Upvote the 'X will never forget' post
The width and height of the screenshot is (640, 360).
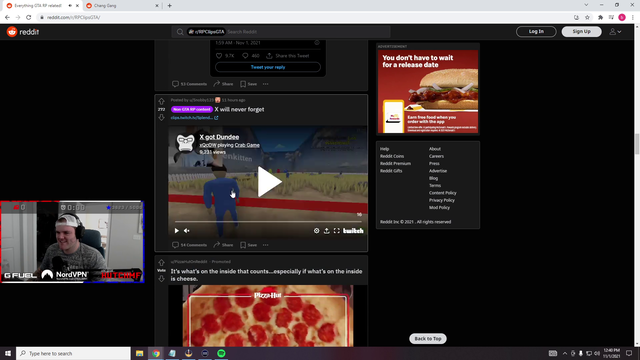coord(162,101)
